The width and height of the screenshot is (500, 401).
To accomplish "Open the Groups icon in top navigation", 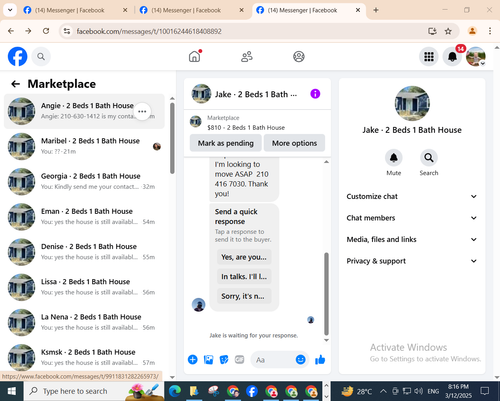I will (299, 57).
